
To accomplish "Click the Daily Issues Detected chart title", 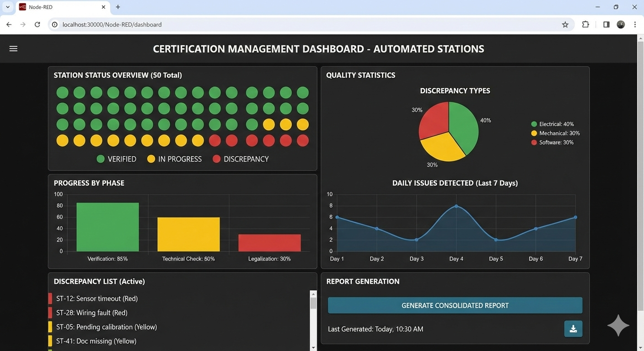I will 455,183.
